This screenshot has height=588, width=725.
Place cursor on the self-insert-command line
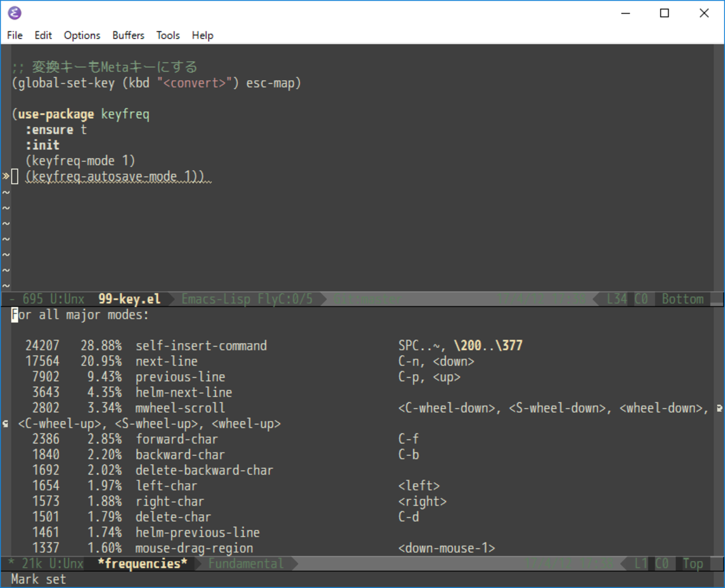(201, 346)
